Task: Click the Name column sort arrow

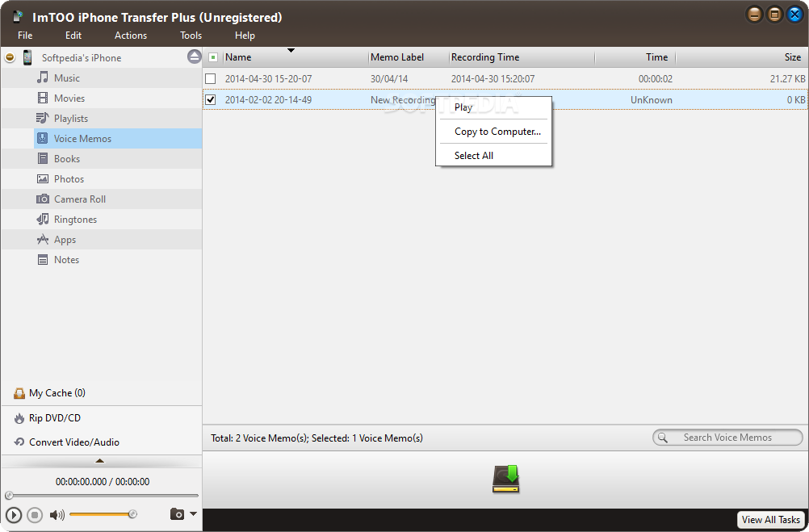Action: point(291,50)
